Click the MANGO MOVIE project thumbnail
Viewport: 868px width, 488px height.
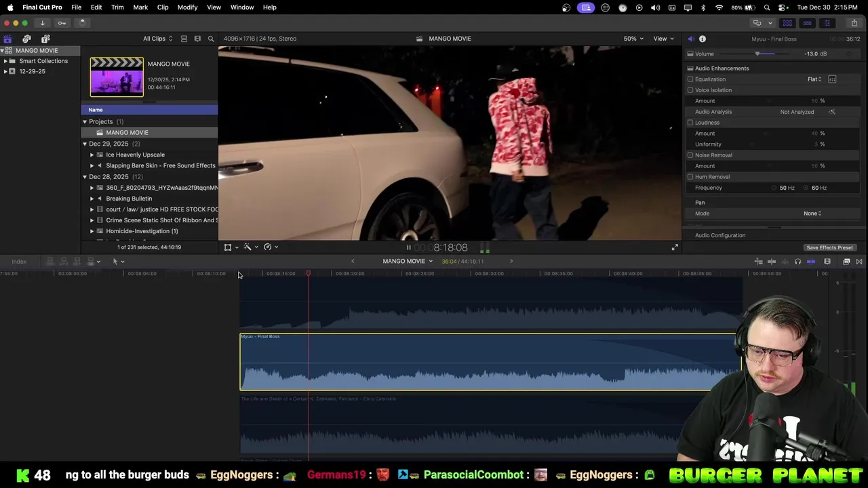coord(117,77)
